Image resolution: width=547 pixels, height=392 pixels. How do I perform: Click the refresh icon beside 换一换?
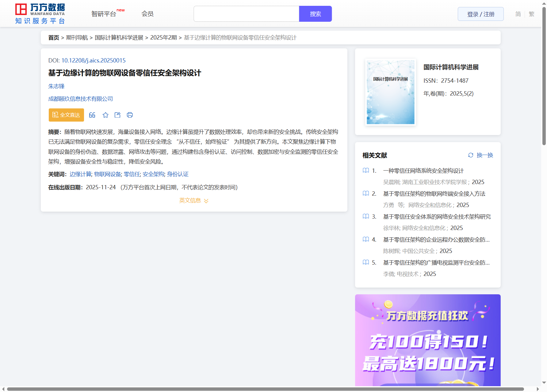471,155
